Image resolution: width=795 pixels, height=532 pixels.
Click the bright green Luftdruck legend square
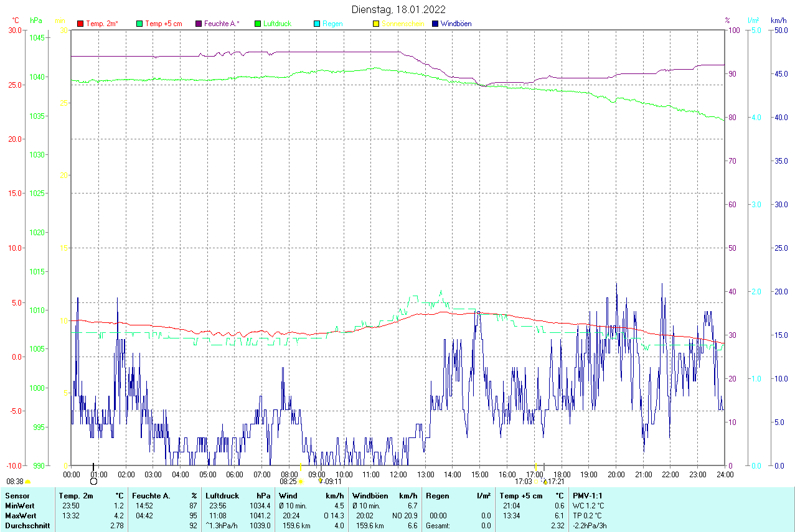pos(258,24)
